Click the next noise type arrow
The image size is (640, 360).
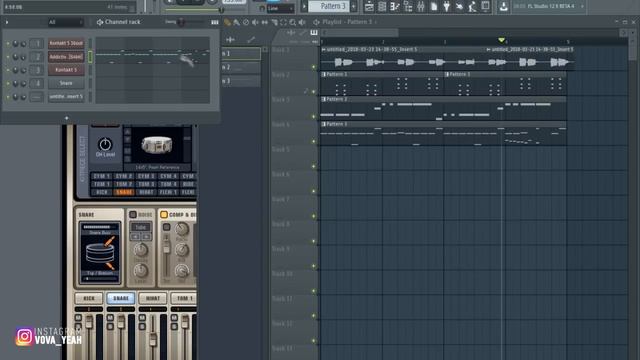coord(146,237)
